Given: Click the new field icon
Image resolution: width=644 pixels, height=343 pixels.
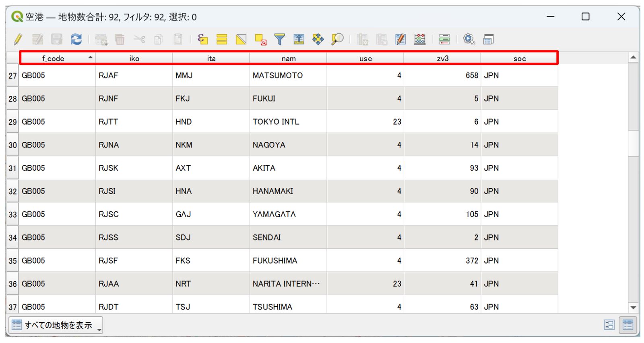Looking at the screenshot, I should (362, 39).
